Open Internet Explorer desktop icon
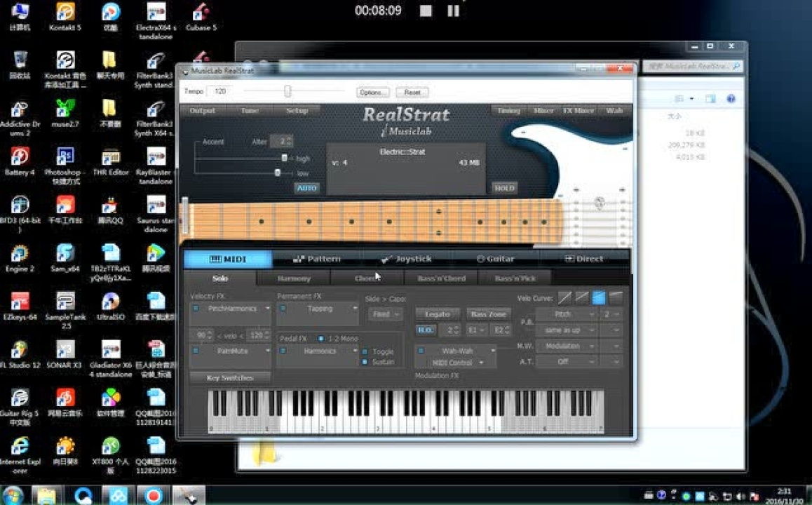812x505 pixels. point(20,455)
